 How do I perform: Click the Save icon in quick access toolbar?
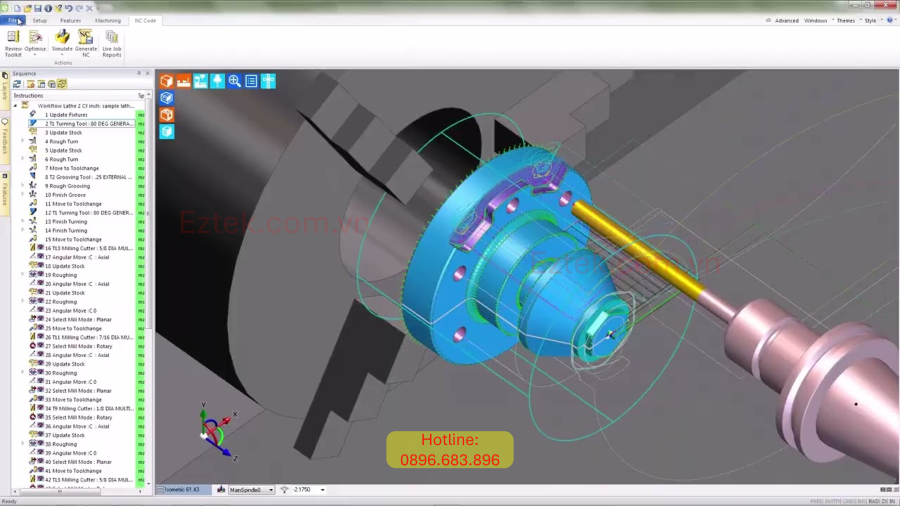click(38, 8)
